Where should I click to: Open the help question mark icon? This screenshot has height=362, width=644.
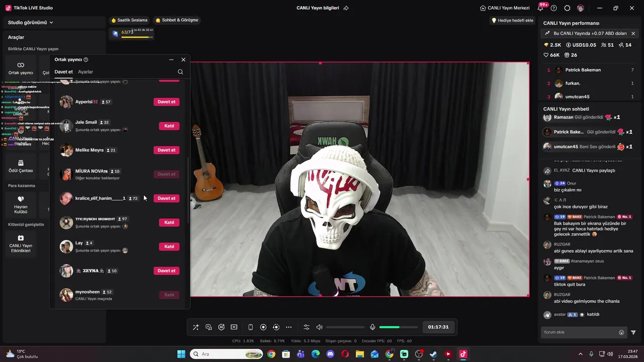click(554, 8)
